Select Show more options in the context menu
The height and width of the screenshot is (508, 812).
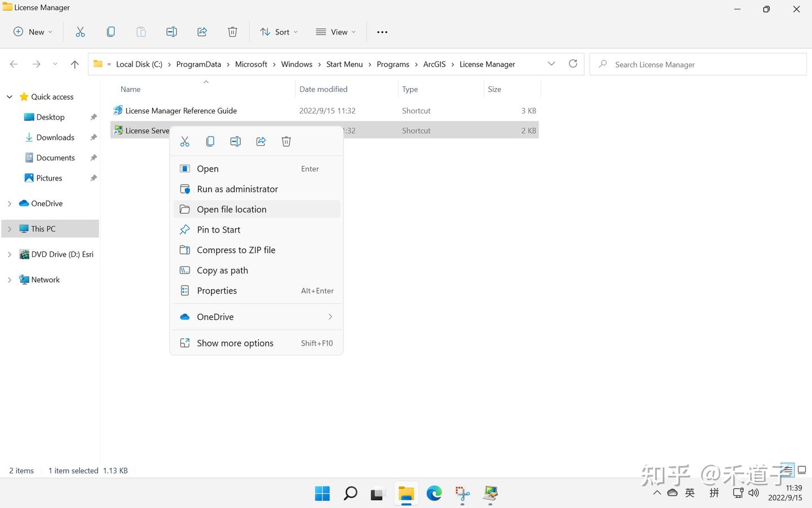coord(235,343)
